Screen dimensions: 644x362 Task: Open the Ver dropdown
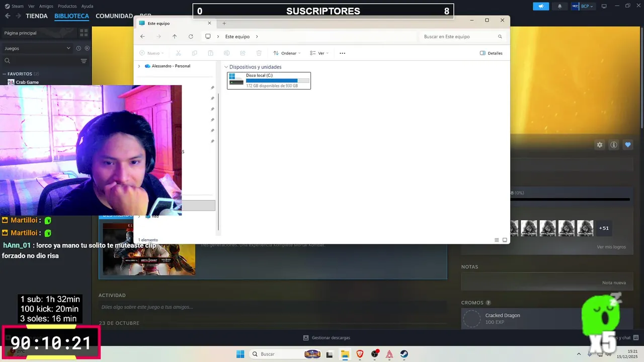coord(319,53)
